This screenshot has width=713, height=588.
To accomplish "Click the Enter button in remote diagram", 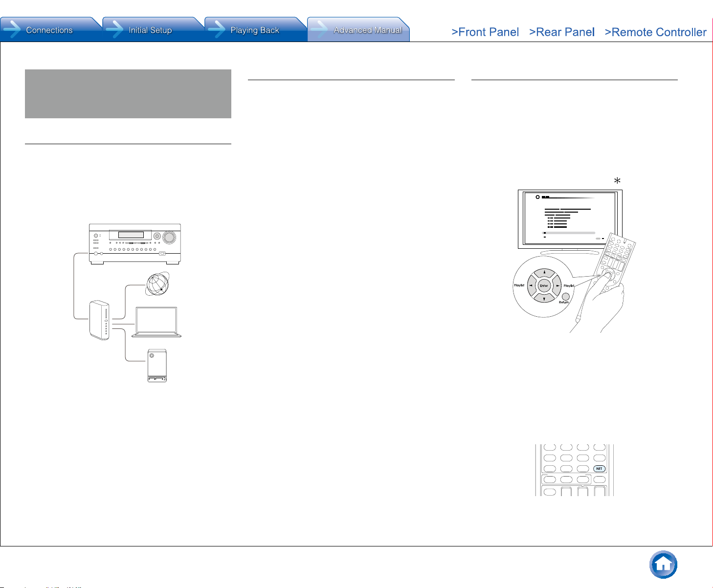I will tap(544, 285).
